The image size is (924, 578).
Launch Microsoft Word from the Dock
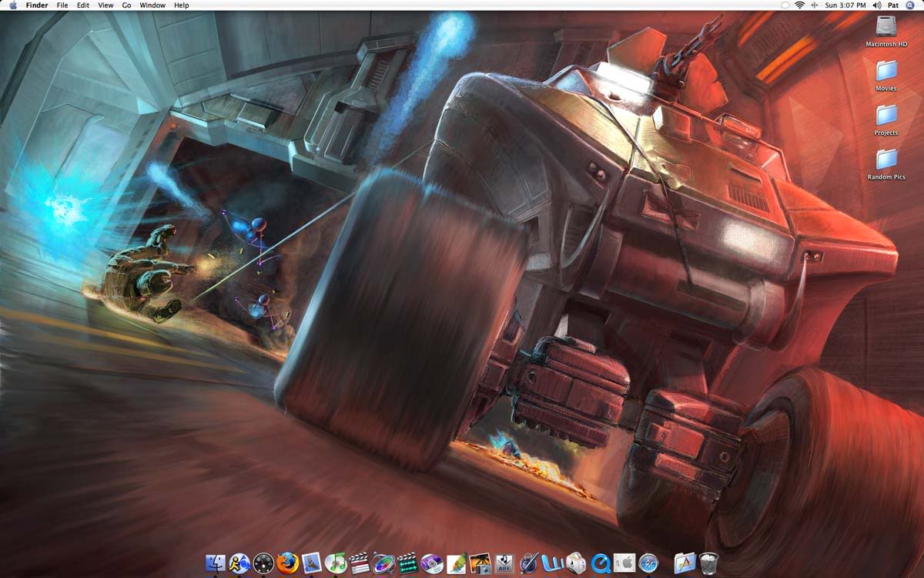552,564
